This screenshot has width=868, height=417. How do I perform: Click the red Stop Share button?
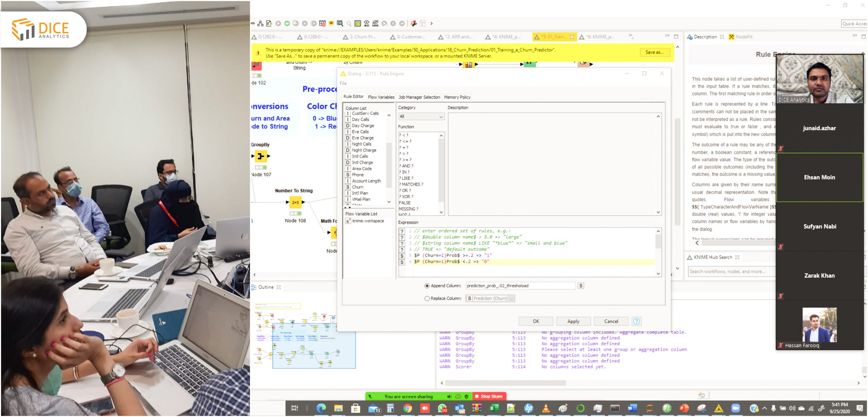pyautogui.click(x=489, y=396)
